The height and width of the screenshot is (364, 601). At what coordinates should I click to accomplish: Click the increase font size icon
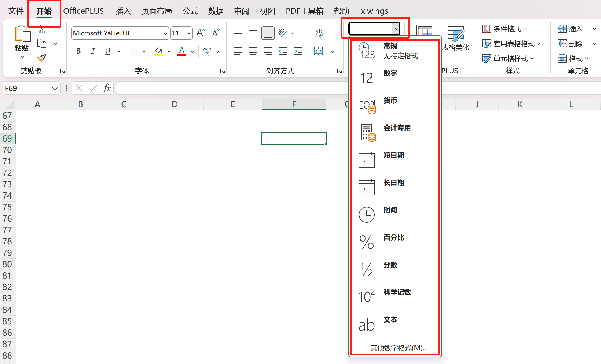pos(201,33)
